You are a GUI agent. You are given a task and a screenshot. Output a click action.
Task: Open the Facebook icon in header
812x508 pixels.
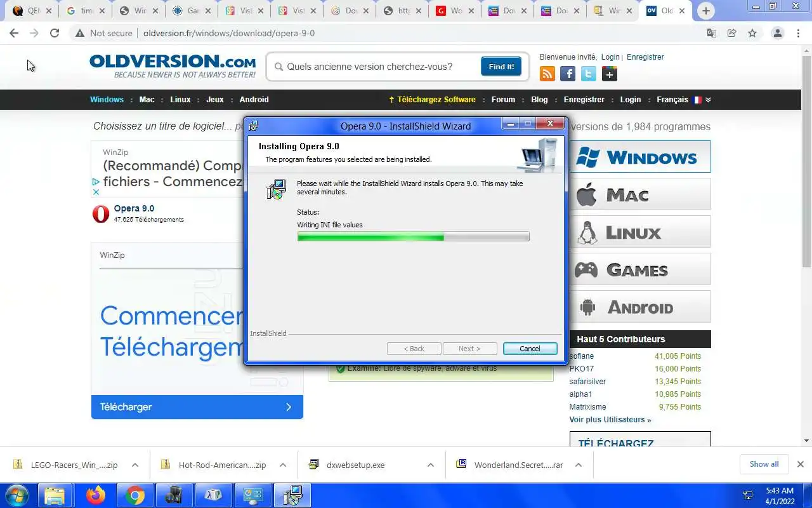pos(568,74)
